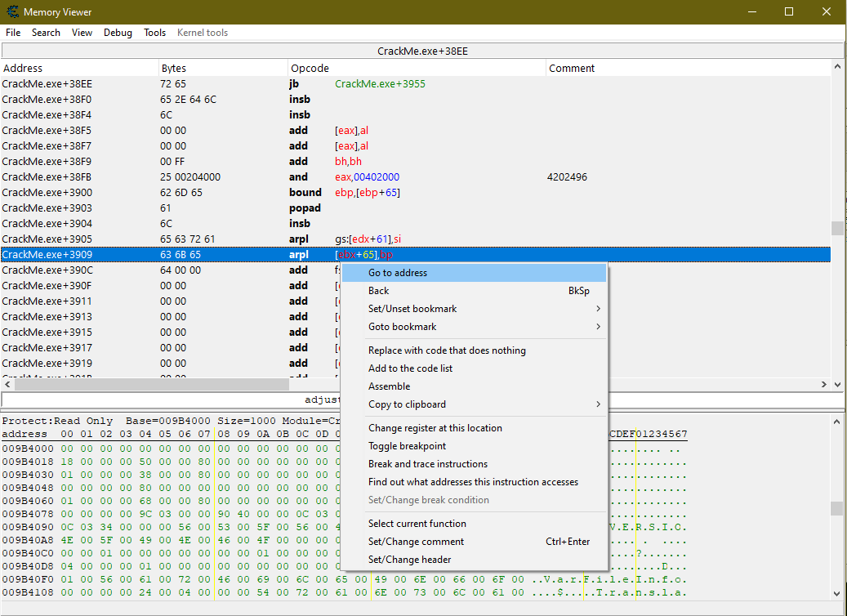847x616 pixels.
Task: Click hex address 009B4090
Action: (28, 527)
